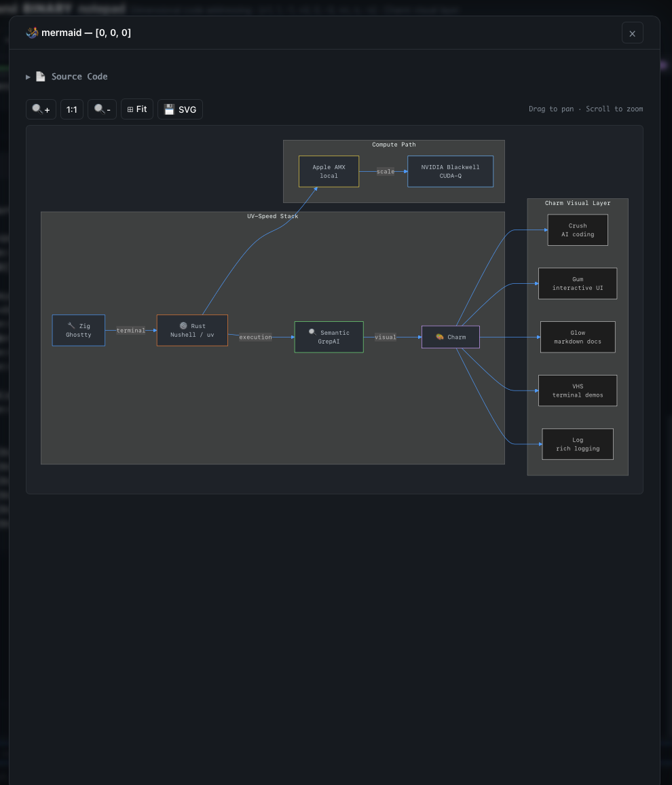Click the zoom out magnifier button
Image resolution: width=672 pixels, height=785 pixels.
point(102,109)
